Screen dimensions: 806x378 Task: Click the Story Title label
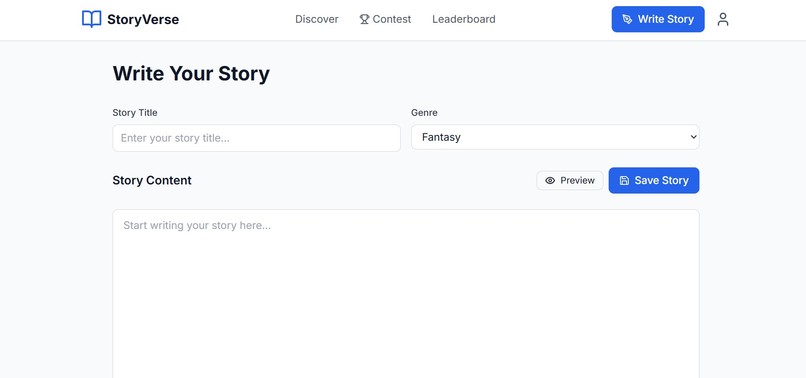pos(135,113)
